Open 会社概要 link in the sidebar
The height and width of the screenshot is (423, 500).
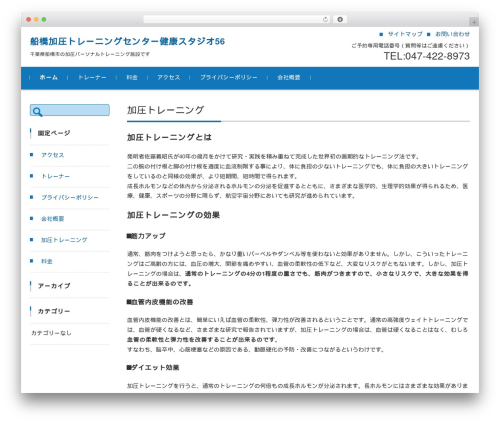click(52, 219)
